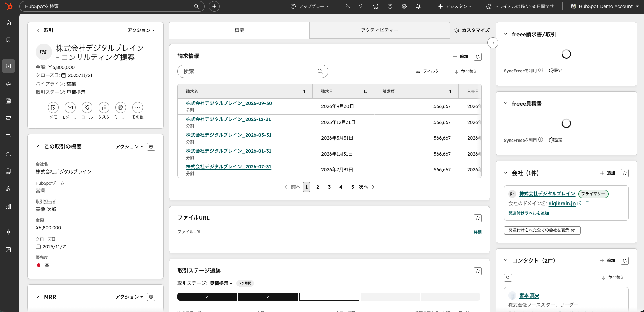
Task: Open the その他 more actions icon
Action: click(138, 107)
